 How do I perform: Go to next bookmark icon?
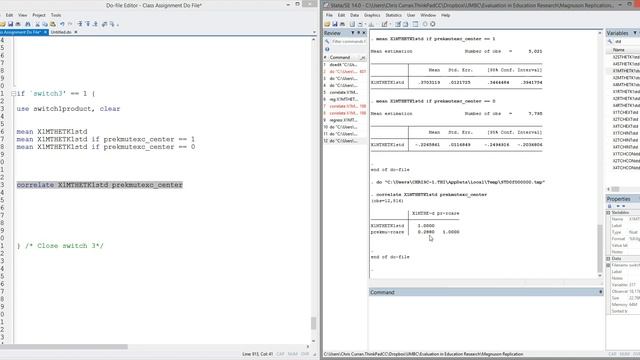96,24
